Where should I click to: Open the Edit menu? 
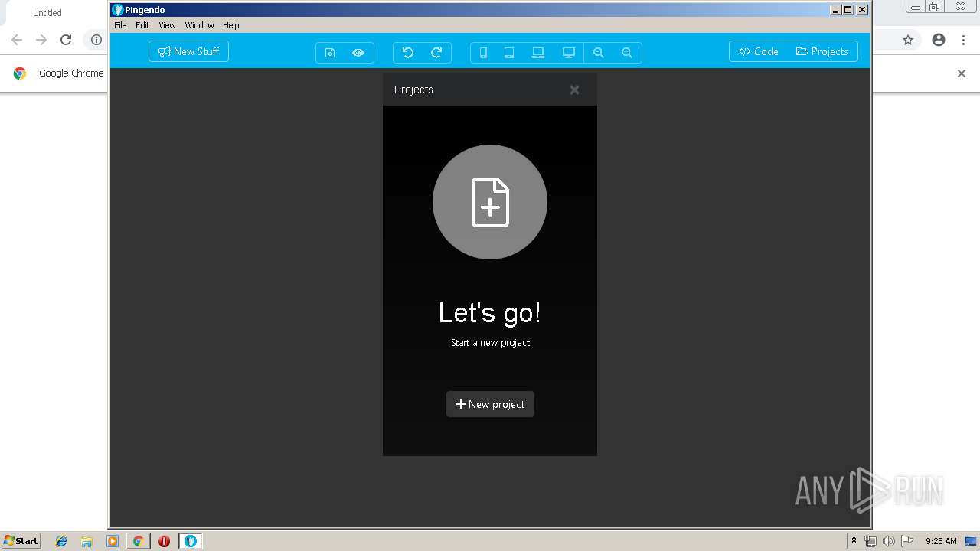click(x=142, y=25)
